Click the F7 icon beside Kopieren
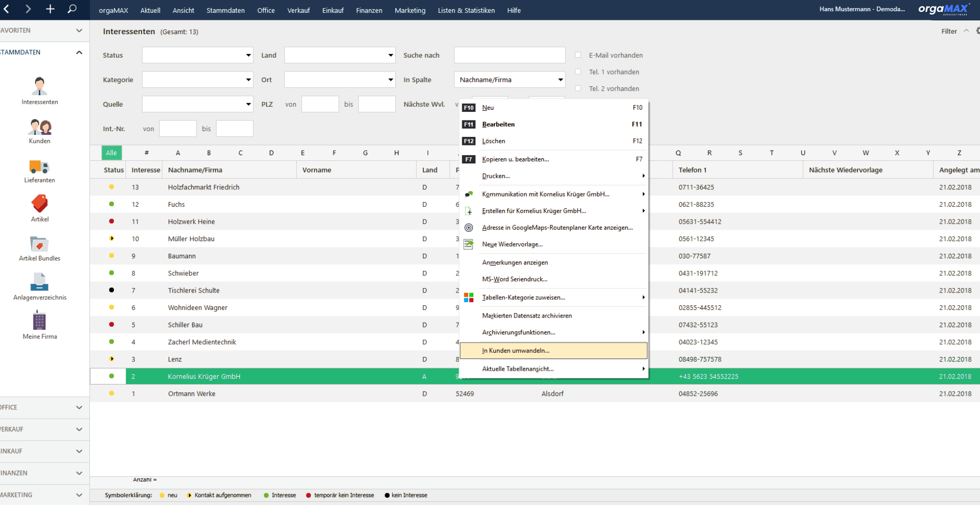This screenshot has width=980, height=505. click(469, 159)
